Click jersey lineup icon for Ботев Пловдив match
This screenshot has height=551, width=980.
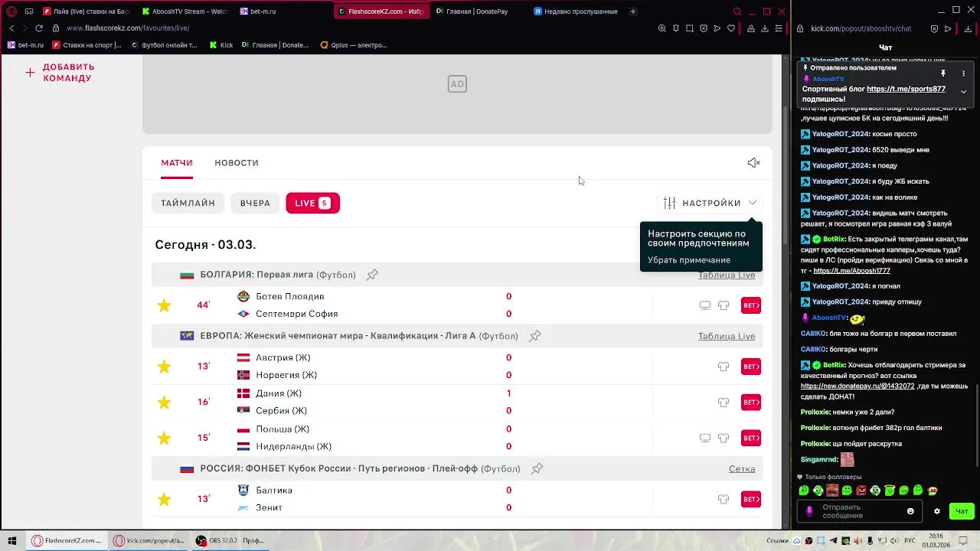[x=724, y=305]
